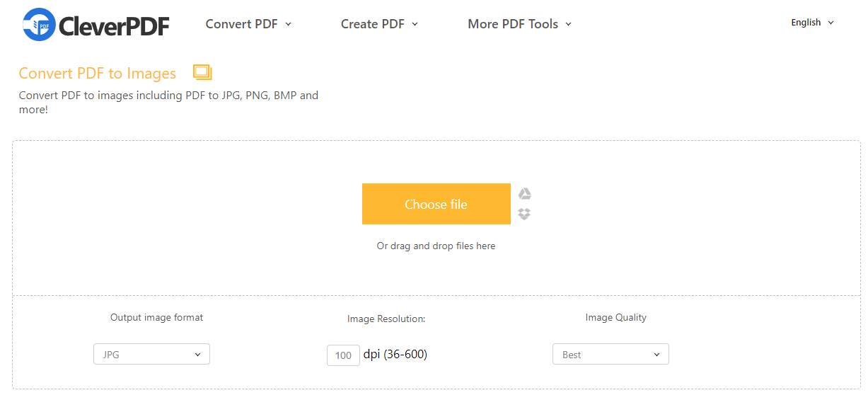Viewport: 868px width, 395px height.
Task: Click the chevron next to Convert PDF
Action: [x=288, y=25]
